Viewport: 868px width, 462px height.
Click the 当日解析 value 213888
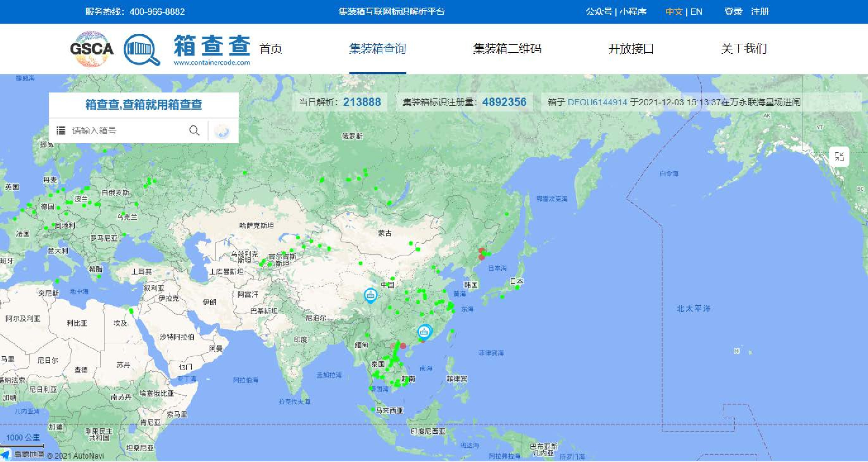point(362,102)
